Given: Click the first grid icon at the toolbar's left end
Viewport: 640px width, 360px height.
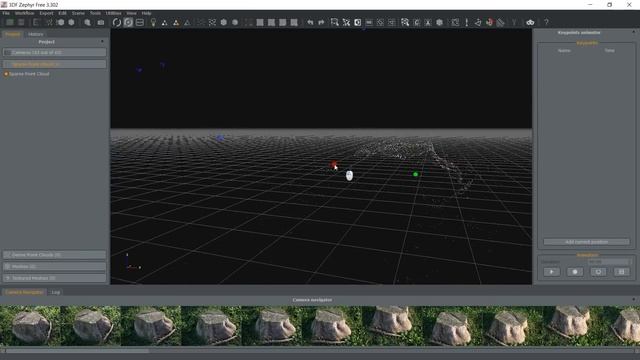Looking at the screenshot, I should coord(10,22).
